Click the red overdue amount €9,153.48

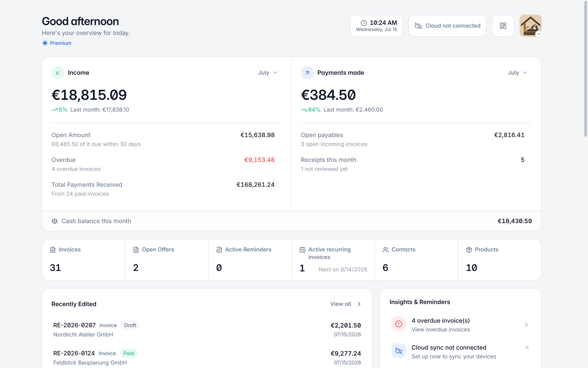click(259, 160)
